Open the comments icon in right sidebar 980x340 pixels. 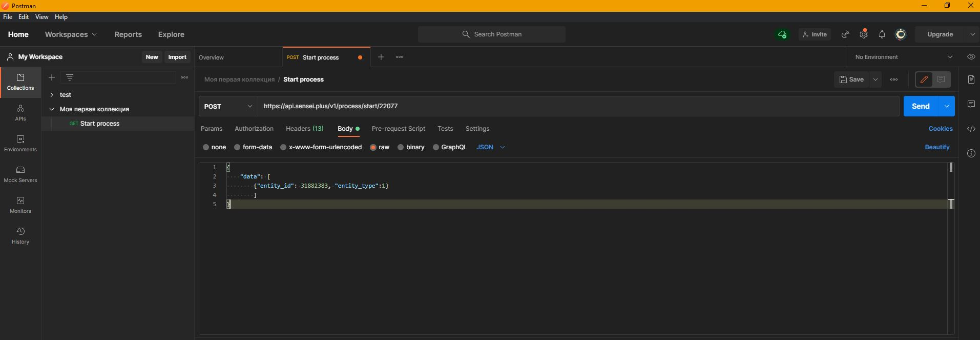pos(971,104)
